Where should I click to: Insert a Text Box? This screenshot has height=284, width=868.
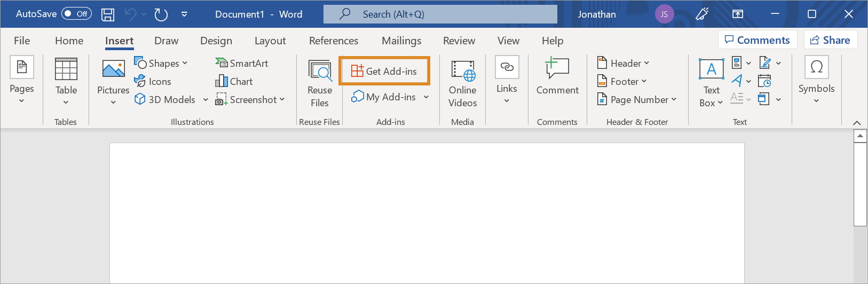(x=711, y=82)
